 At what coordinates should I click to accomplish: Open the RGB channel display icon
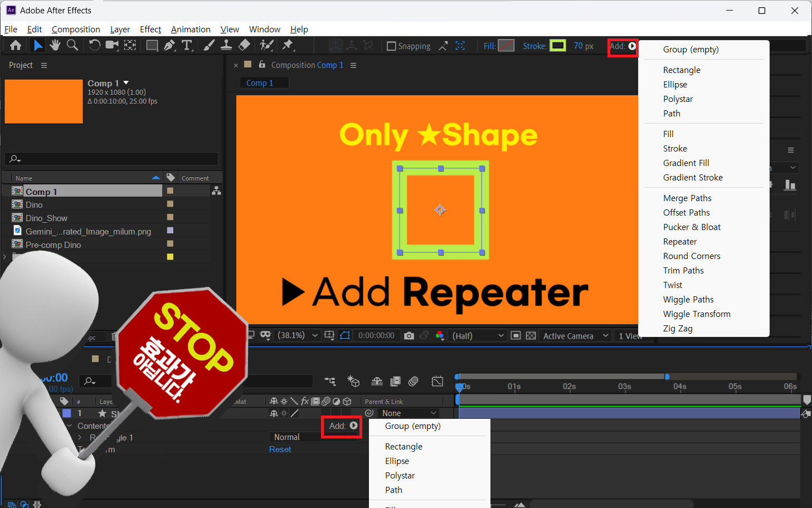[x=440, y=335]
